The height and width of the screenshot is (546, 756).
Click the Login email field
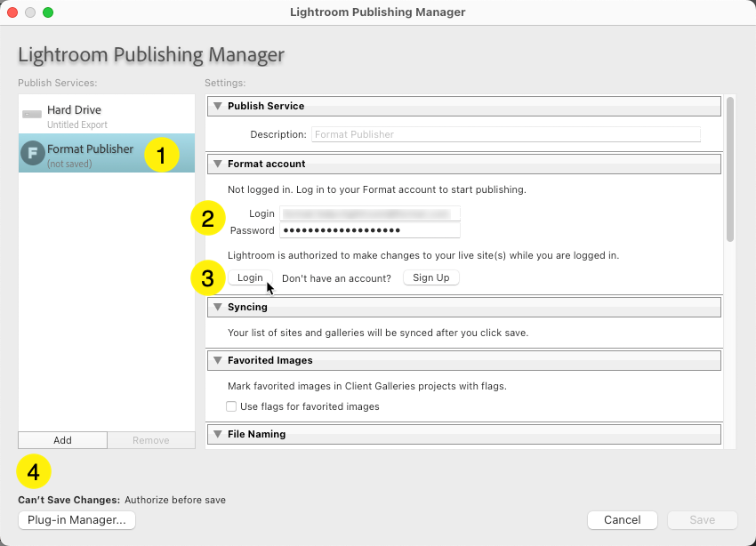click(370, 213)
